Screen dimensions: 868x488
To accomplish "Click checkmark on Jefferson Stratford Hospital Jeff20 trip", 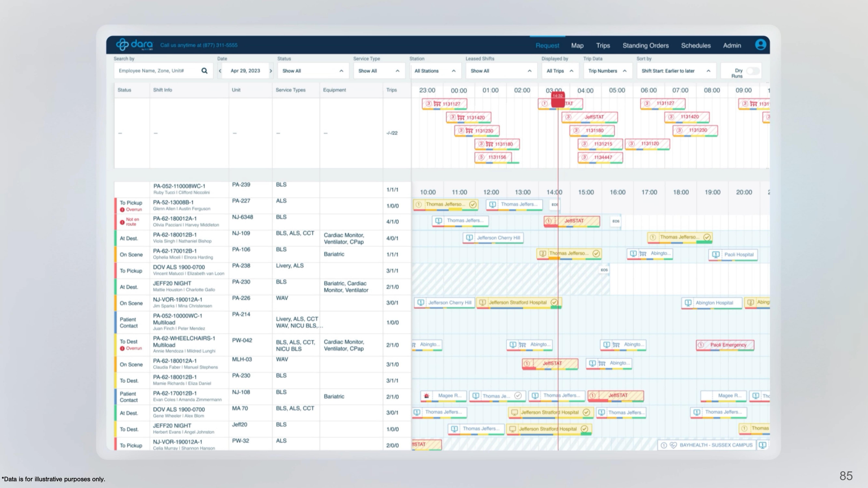I will [584, 429].
